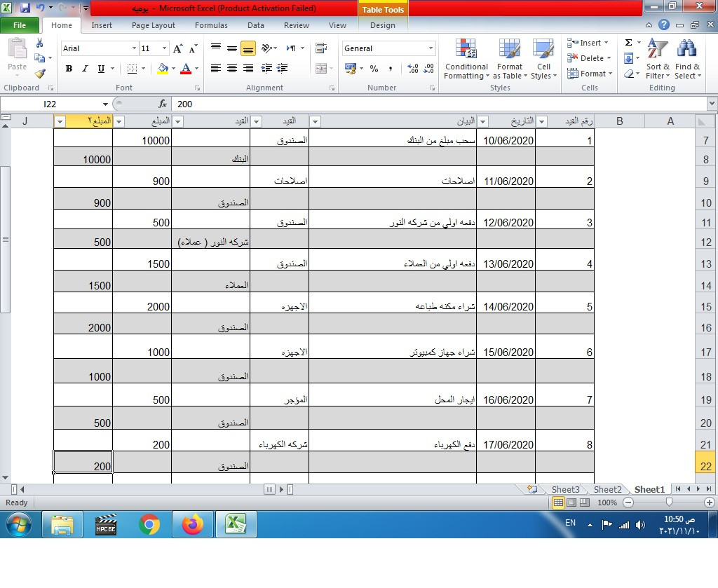
Task: Open the font name dropdown Arial
Action: (x=134, y=48)
